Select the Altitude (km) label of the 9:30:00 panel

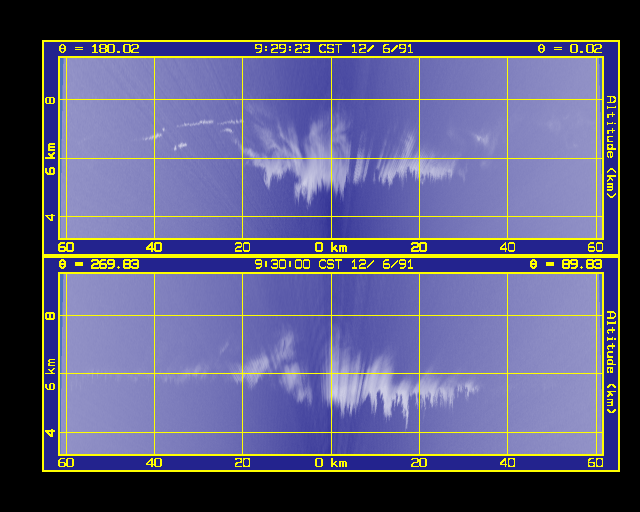(611, 363)
